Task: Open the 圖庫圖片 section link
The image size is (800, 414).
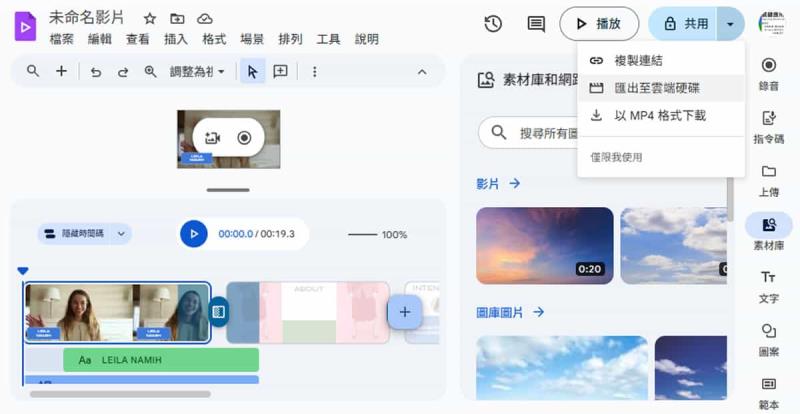Action: (510, 312)
